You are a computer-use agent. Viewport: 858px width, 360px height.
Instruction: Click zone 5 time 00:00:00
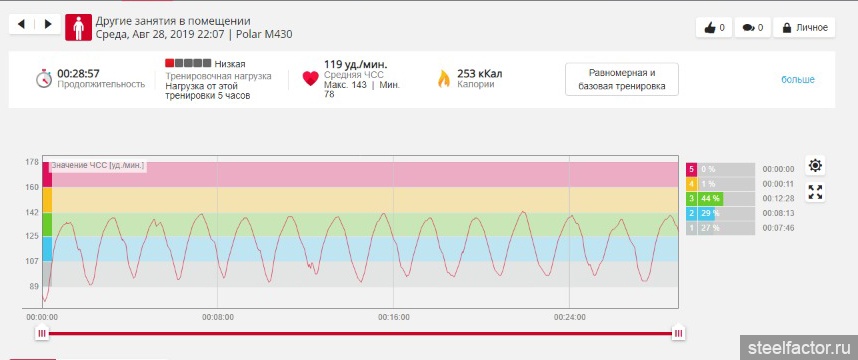[x=778, y=169]
